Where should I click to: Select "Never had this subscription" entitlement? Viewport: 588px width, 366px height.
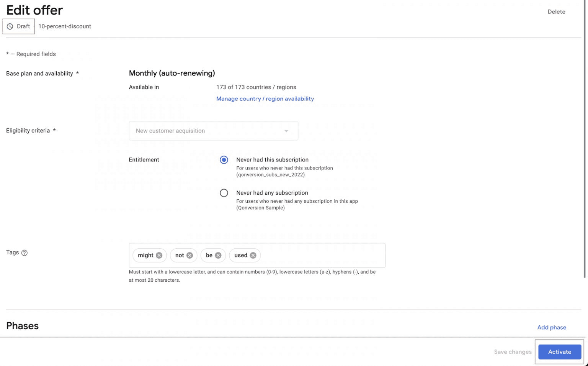tap(224, 159)
